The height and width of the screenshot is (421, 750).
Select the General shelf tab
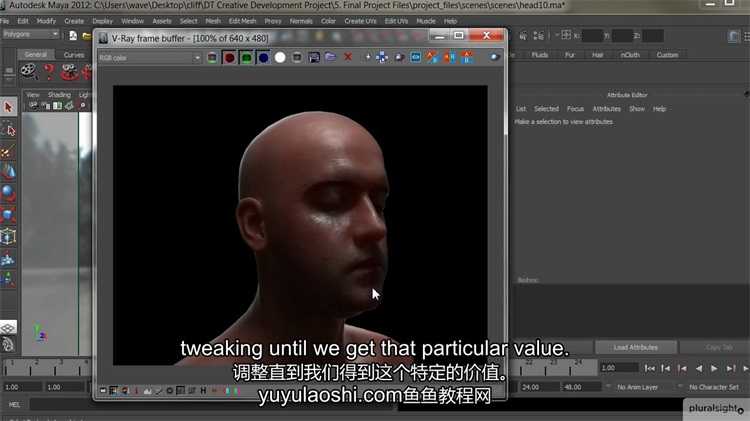pyautogui.click(x=36, y=55)
